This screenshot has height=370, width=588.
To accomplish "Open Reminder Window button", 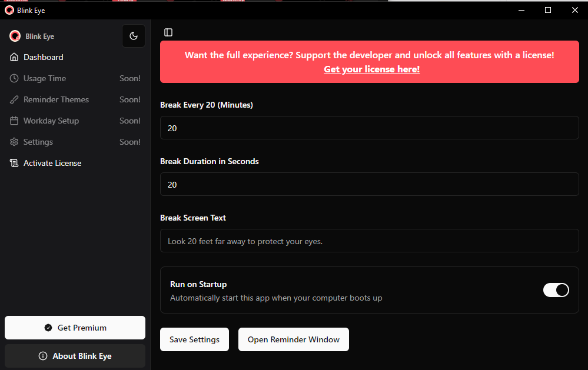I will click(293, 339).
